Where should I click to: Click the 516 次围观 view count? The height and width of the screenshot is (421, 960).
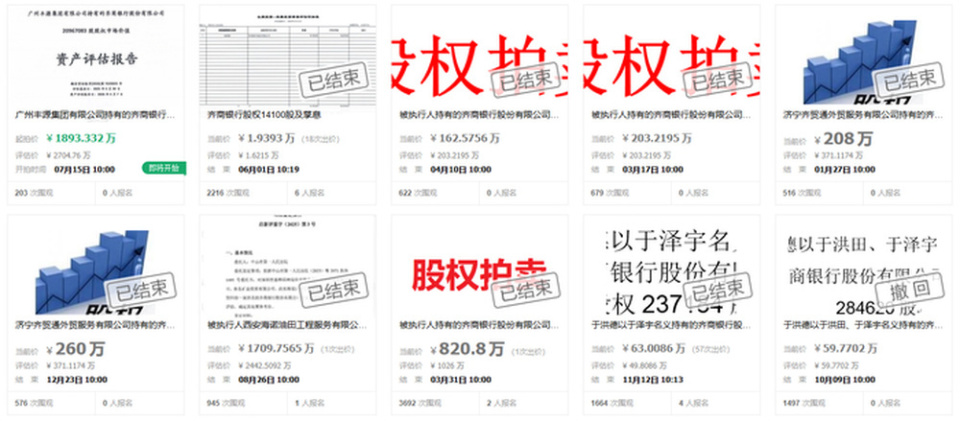click(x=802, y=193)
